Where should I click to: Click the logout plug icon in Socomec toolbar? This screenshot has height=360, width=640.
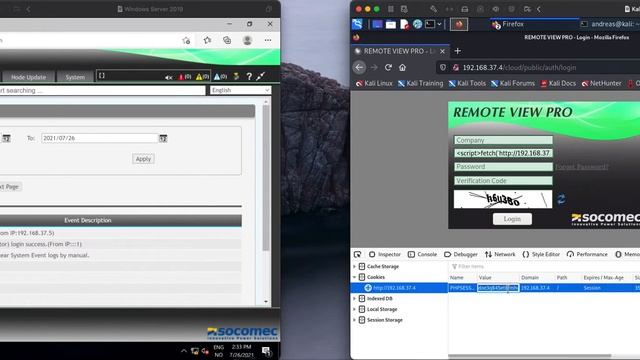(260, 76)
